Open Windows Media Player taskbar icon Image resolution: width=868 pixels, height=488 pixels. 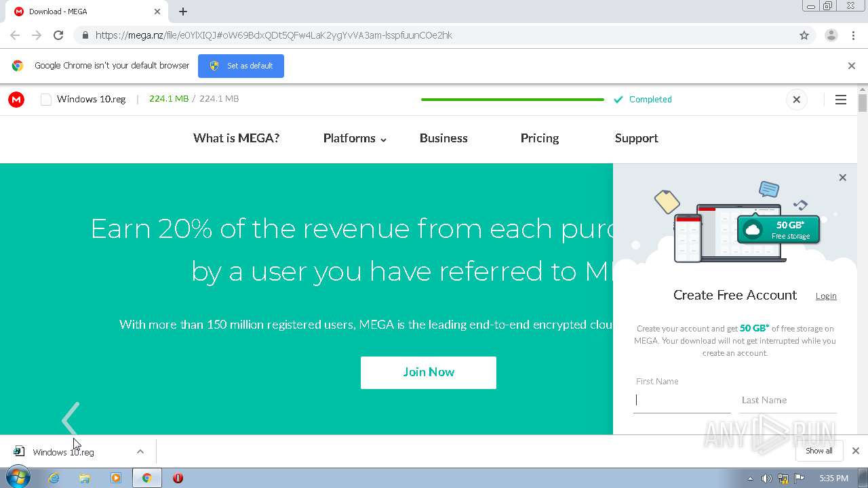(115, 478)
